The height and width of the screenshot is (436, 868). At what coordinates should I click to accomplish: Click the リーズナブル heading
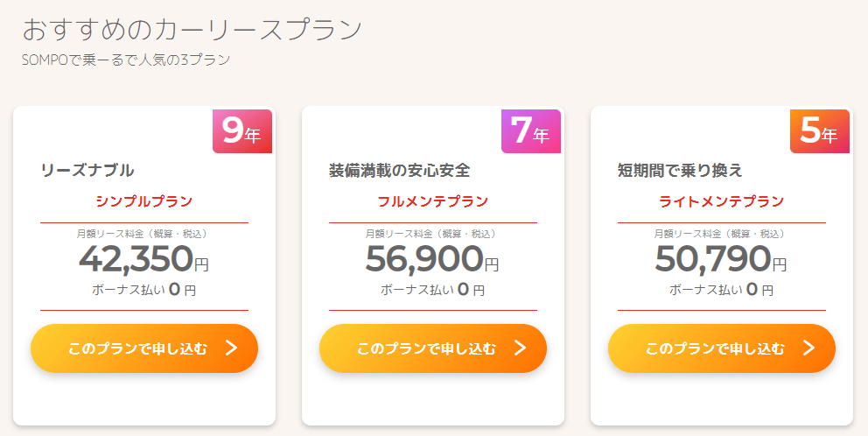87,171
